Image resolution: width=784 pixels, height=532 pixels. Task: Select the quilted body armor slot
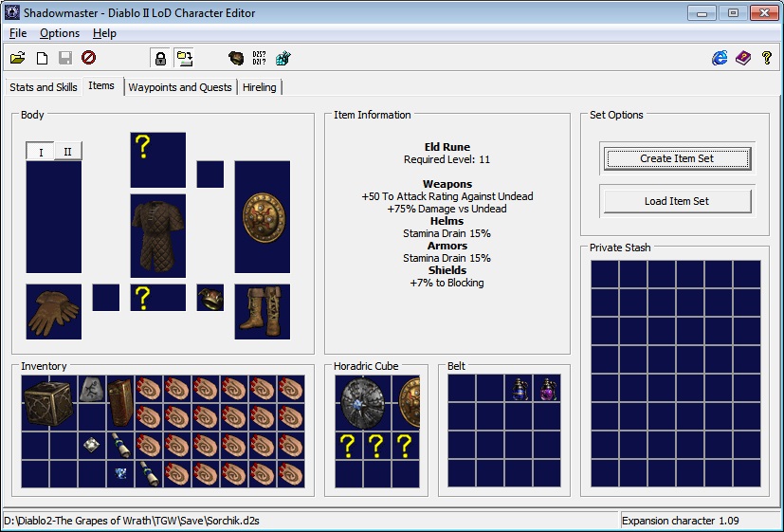(157, 236)
